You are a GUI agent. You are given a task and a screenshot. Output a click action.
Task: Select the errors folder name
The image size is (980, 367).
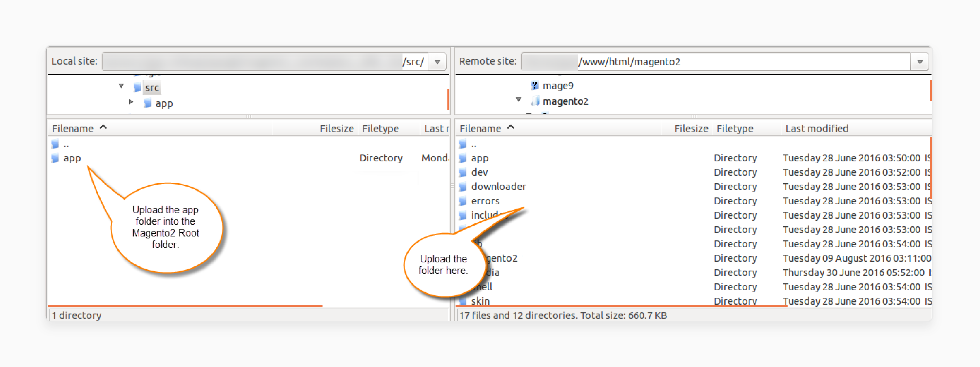tap(485, 201)
